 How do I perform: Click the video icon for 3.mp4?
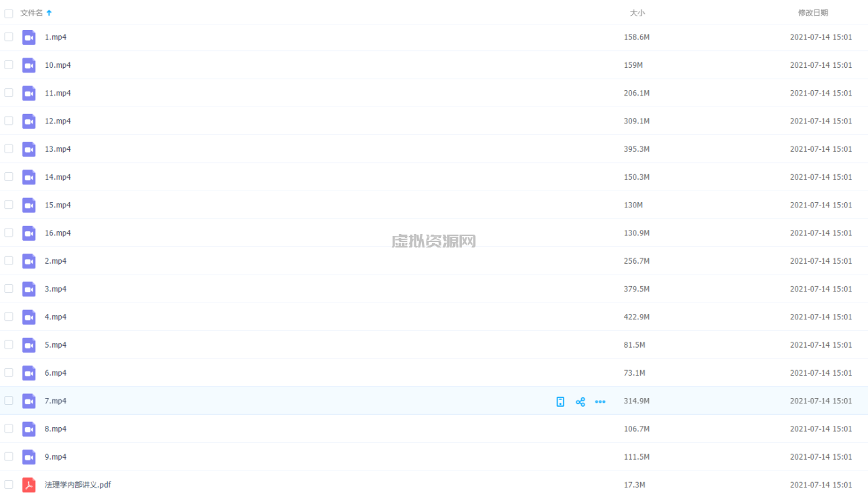(28, 289)
